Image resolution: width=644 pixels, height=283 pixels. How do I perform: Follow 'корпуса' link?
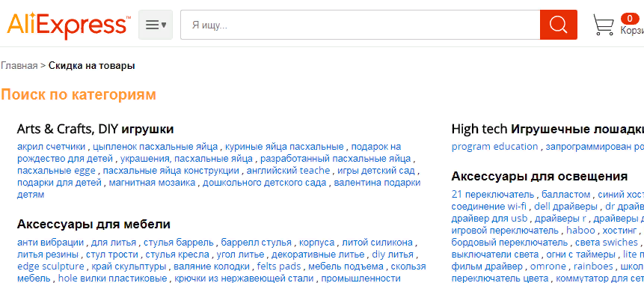coord(316,242)
